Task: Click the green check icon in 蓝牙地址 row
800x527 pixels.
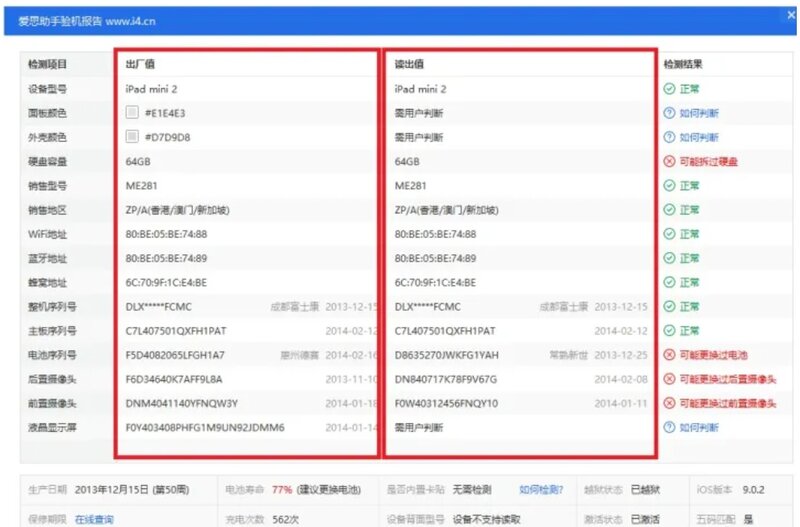Action: pyautogui.click(x=669, y=258)
